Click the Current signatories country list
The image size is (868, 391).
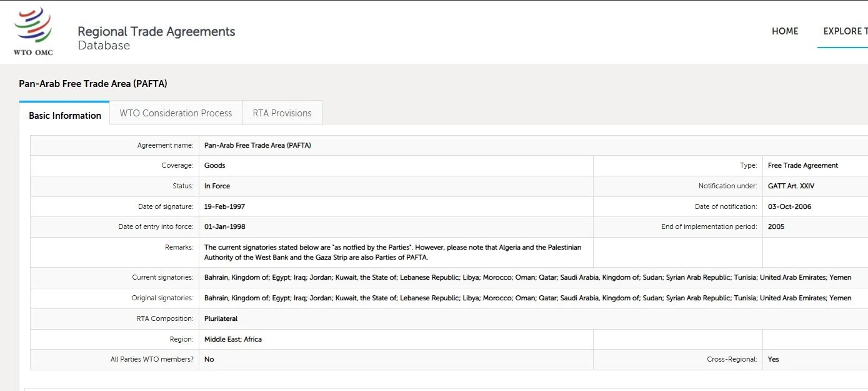pyautogui.click(x=527, y=278)
